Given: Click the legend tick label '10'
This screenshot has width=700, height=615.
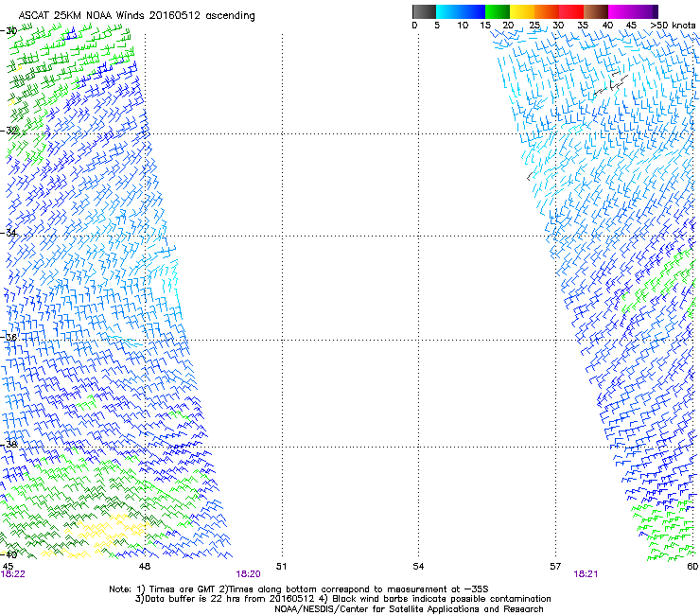Looking at the screenshot, I should click(x=463, y=26).
